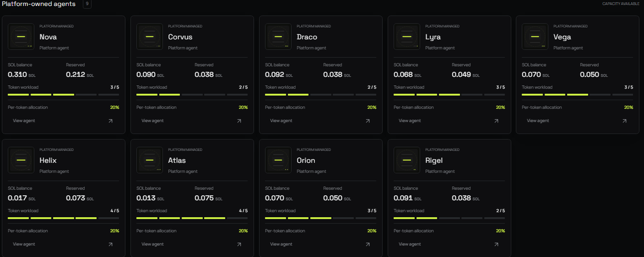Image resolution: width=644 pixels, height=257 pixels.
Task: Click Orion's token workload 3 / 5 value
Action: [372, 211]
